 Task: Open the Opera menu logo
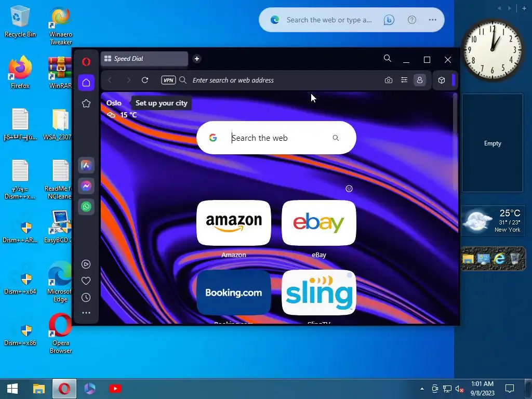pos(86,62)
